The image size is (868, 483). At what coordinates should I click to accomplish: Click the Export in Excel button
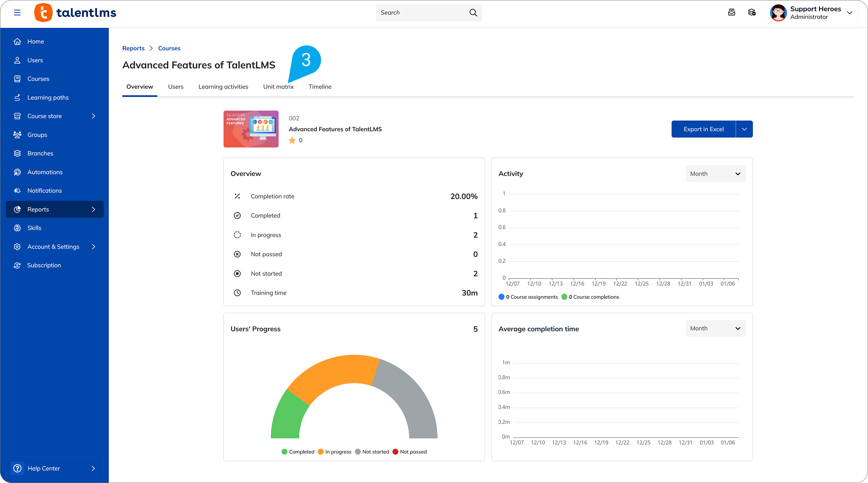pos(703,129)
